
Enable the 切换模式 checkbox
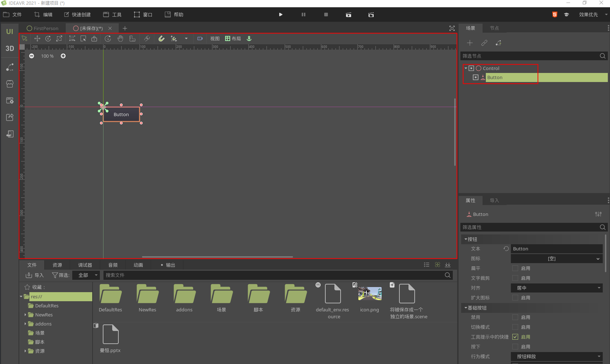click(515, 327)
